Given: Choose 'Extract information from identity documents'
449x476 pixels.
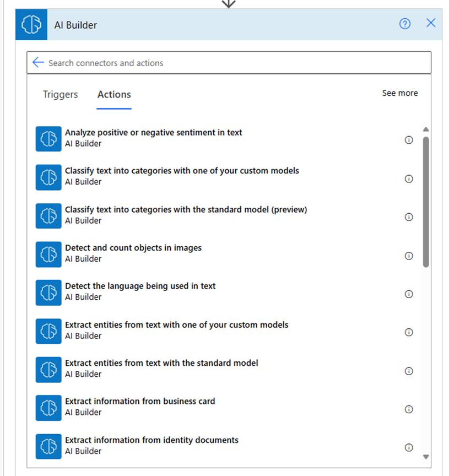Looking at the screenshot, I should click(x=152, y=440).
